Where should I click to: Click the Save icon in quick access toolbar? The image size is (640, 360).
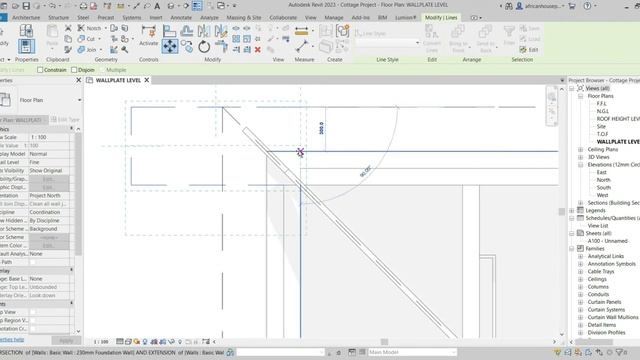point(26,6)
